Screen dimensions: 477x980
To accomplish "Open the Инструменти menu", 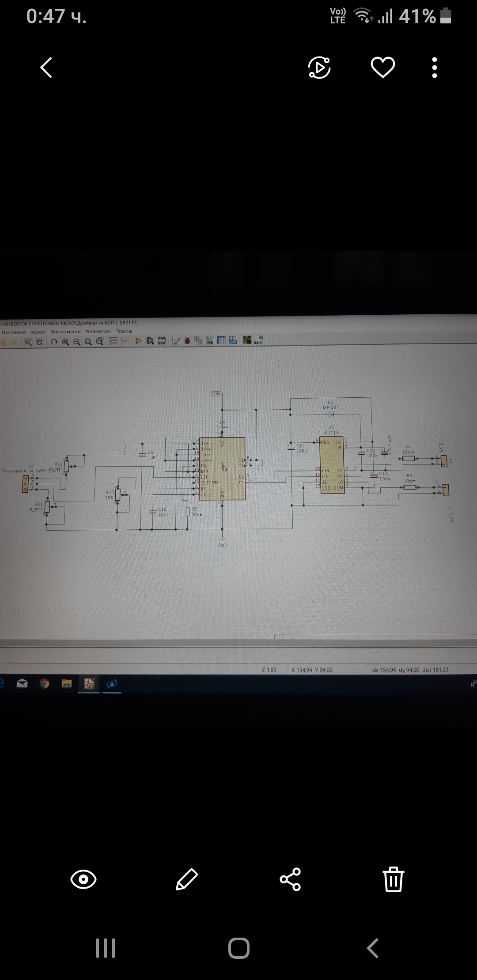I will (65, 332).
